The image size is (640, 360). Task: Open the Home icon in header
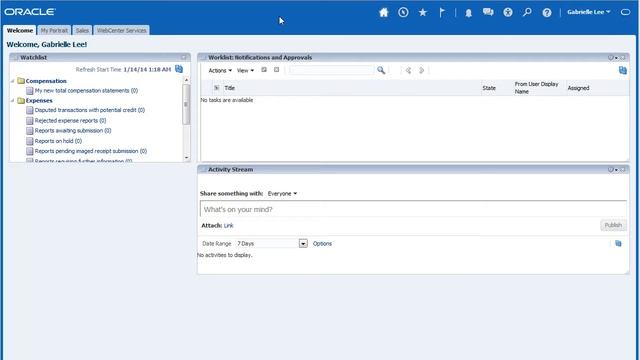coord(383,12)
